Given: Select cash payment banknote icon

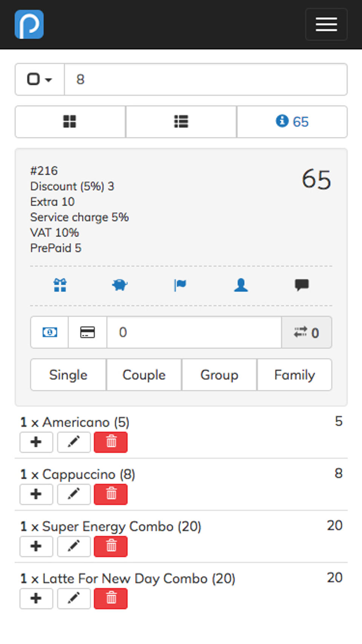Looking at the screenshot, I should tap(50, 332).
